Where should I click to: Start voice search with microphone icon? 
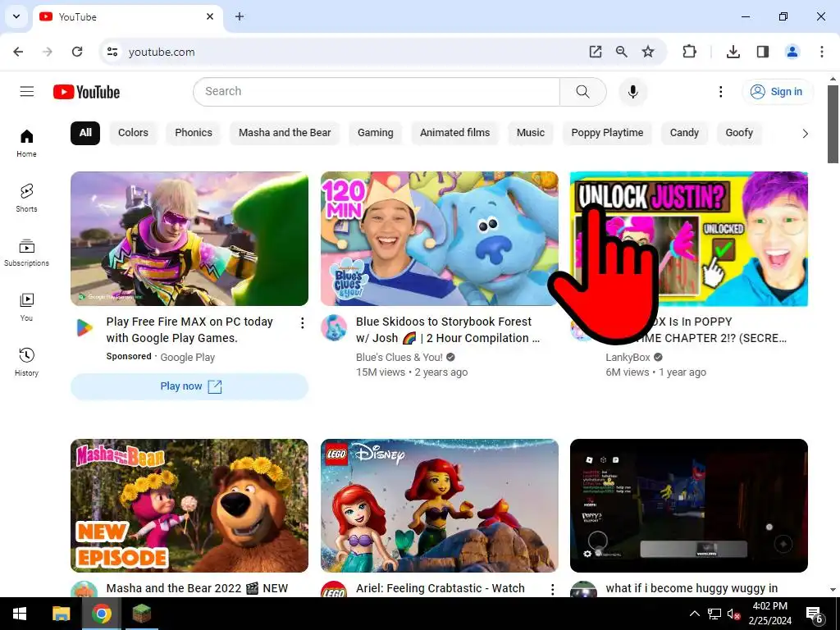632,92
